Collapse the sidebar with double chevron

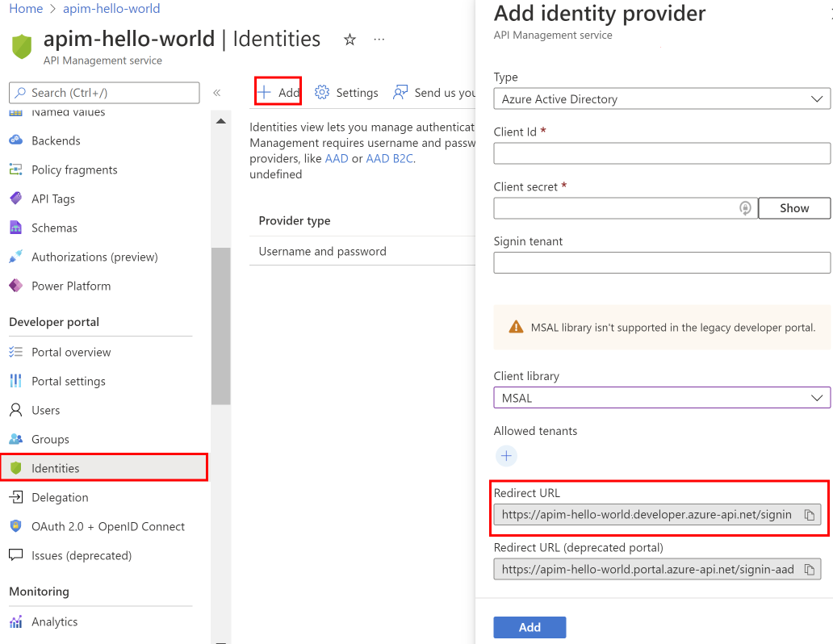[x=216, y=93]
